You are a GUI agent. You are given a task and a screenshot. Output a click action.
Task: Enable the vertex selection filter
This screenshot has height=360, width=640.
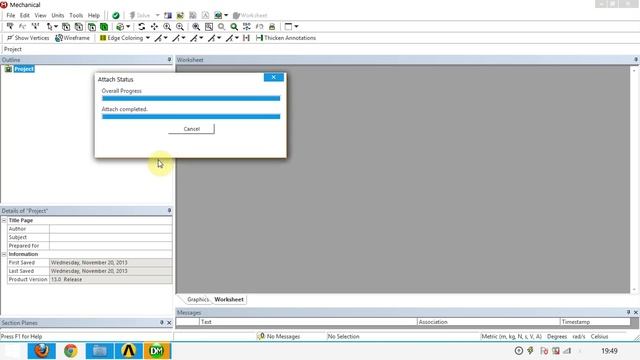[66, 27]
